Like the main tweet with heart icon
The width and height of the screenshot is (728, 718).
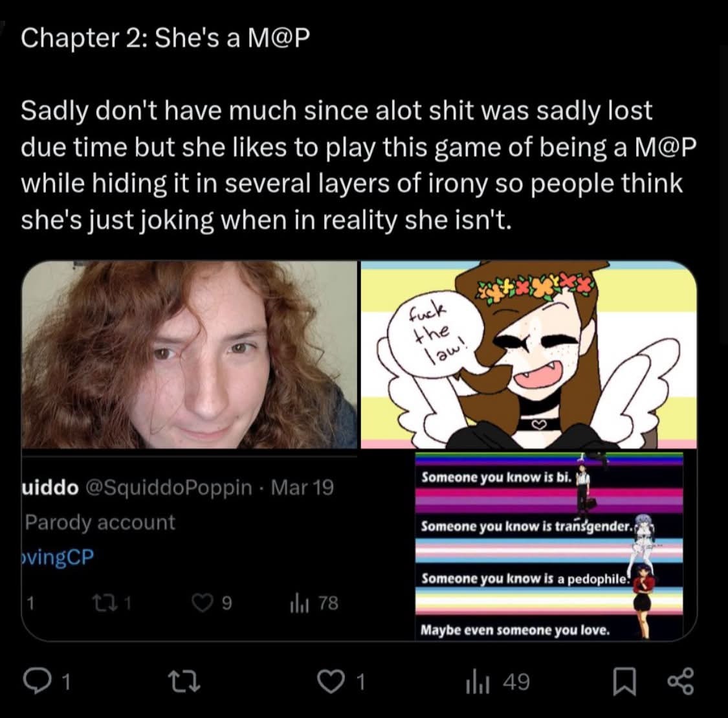pyautogui.click(x=330, y=682)
